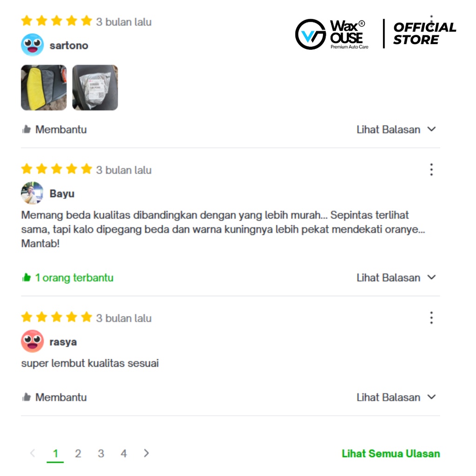The width and height of the screenshot is (476, 476).
Task: Mark sartono's review as Membantu
Action: click(54, 130)
